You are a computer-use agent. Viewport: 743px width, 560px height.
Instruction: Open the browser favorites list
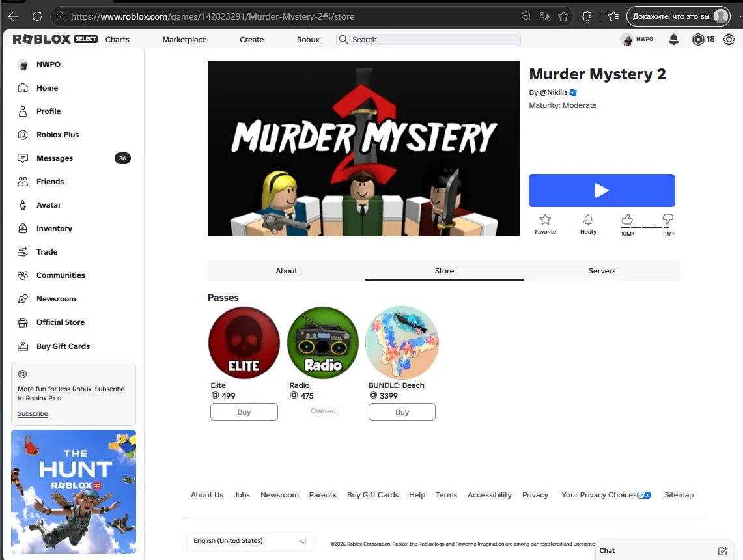click(x=613, y=16)
